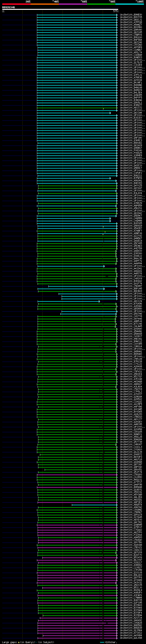This screenshot has width=146, height=644.
Task: Open hit UniRef100_B9STS5
Action: pos(131,17)
